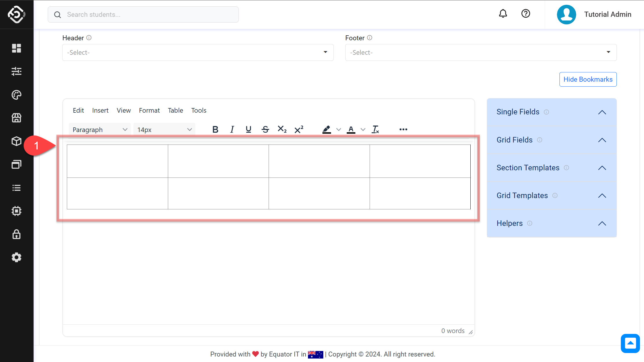This screenshot has height=362, width=644.
Task: Click the text color swatch icon
Action: click(x=351, y=129)
